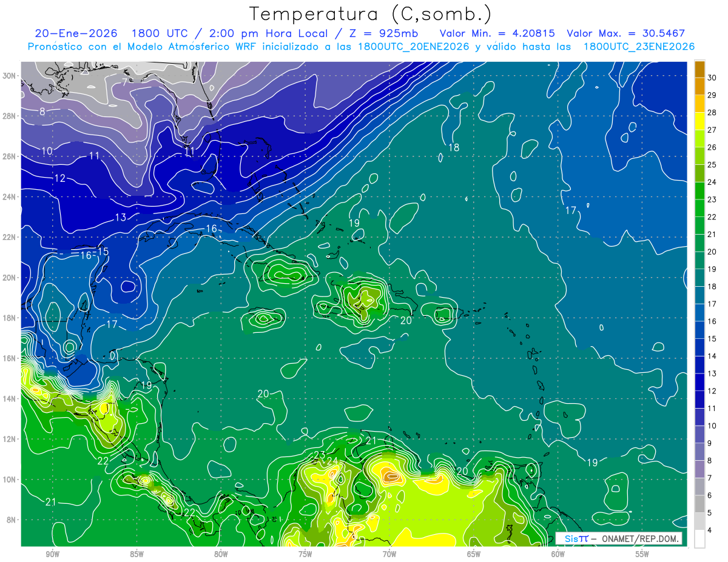Click contour label "13" on the map
The height and width of the screenshot is (562, 728).
click(121, 218)
